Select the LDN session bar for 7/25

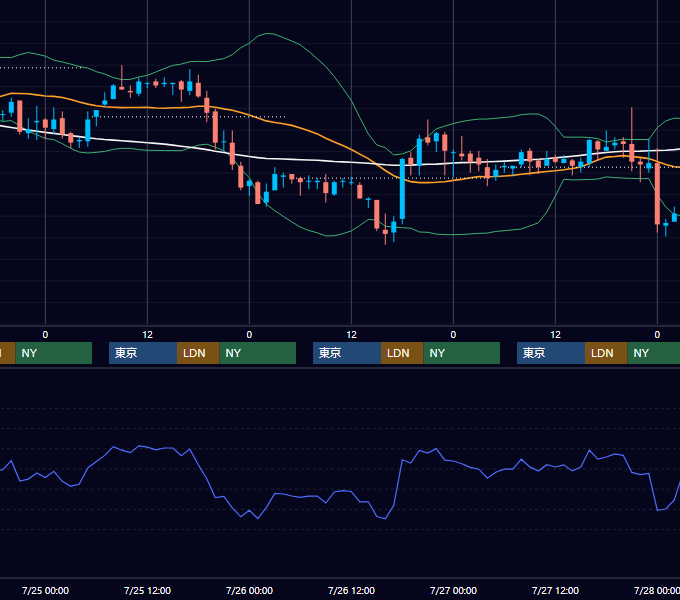[x=198, y=353]
